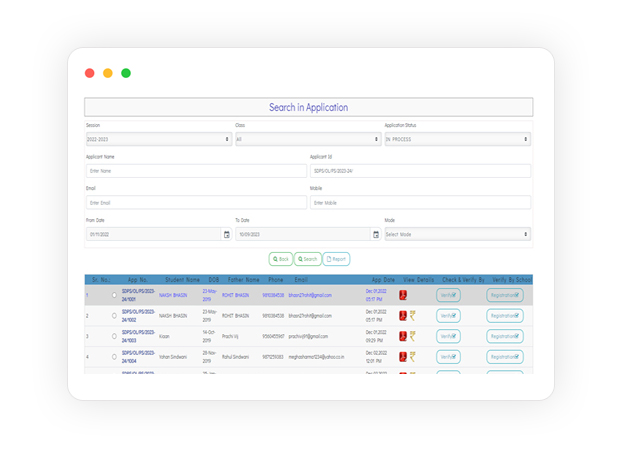
Task: Click application number ending 24/1004
Action: point(138,357)
